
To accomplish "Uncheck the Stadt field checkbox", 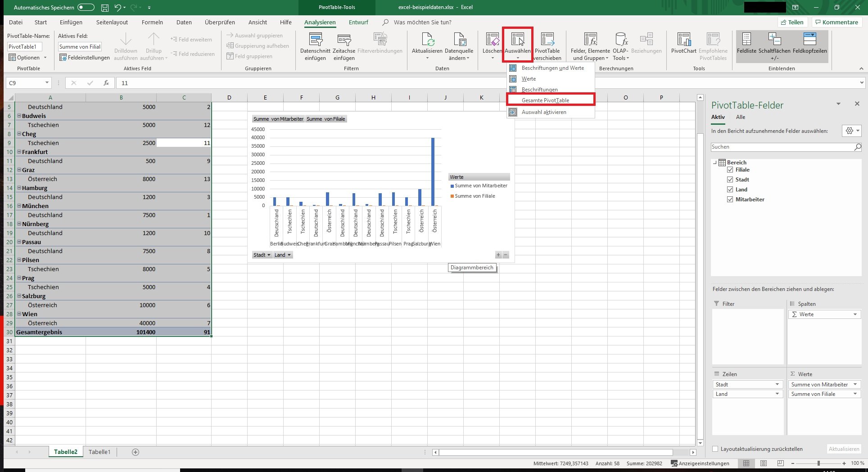I will (x=730, y=180).
